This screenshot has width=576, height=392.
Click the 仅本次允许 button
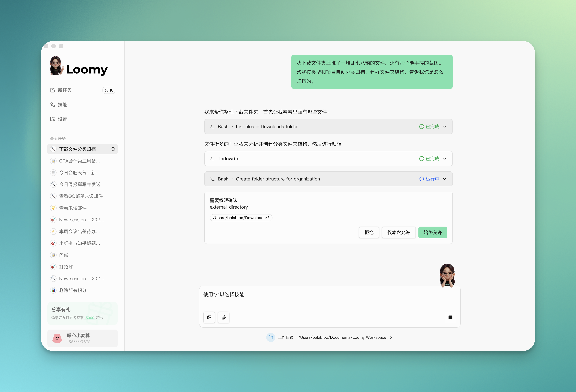point(398,232)
